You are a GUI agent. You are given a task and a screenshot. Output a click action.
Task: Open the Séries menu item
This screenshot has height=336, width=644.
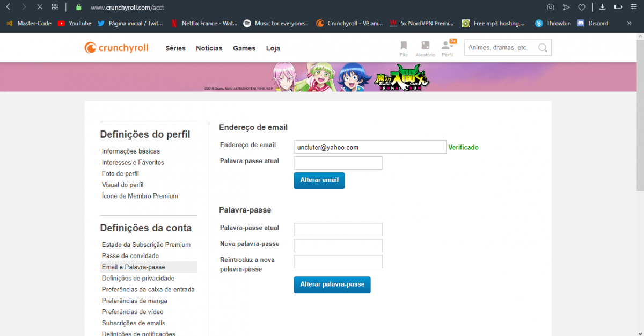click(175, 48)
